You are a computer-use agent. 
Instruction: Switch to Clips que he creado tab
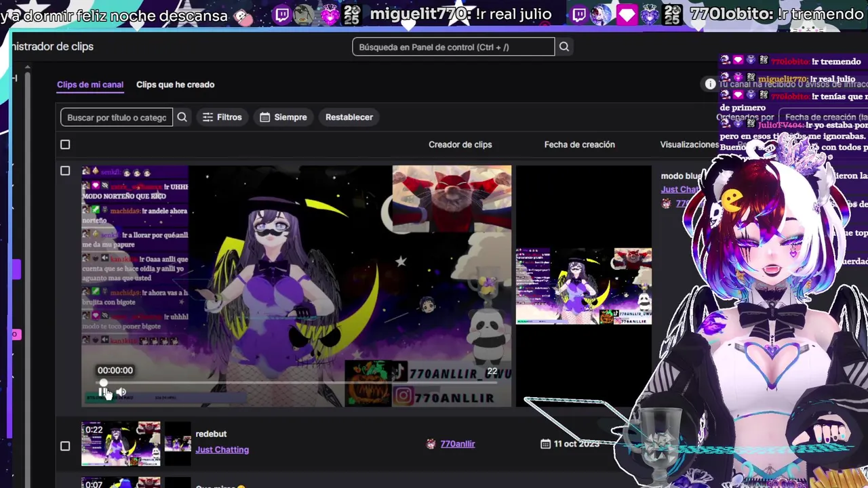175,85
